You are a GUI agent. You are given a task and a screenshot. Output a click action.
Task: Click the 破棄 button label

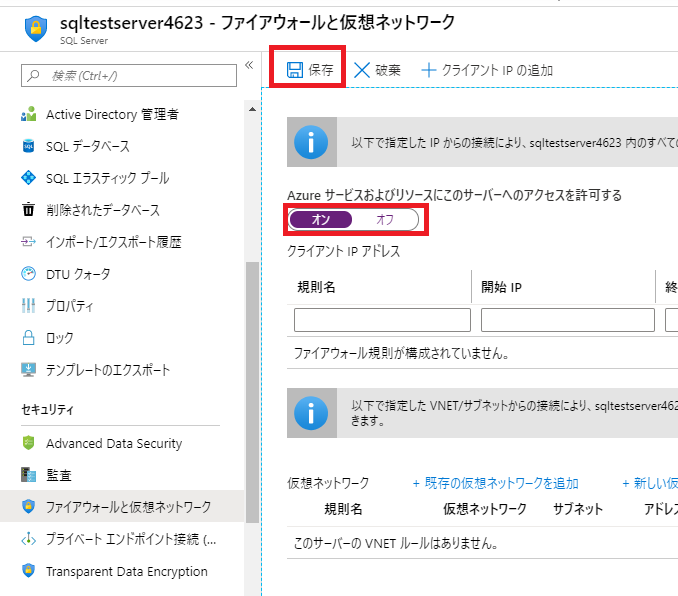click(x=388, y=70)
